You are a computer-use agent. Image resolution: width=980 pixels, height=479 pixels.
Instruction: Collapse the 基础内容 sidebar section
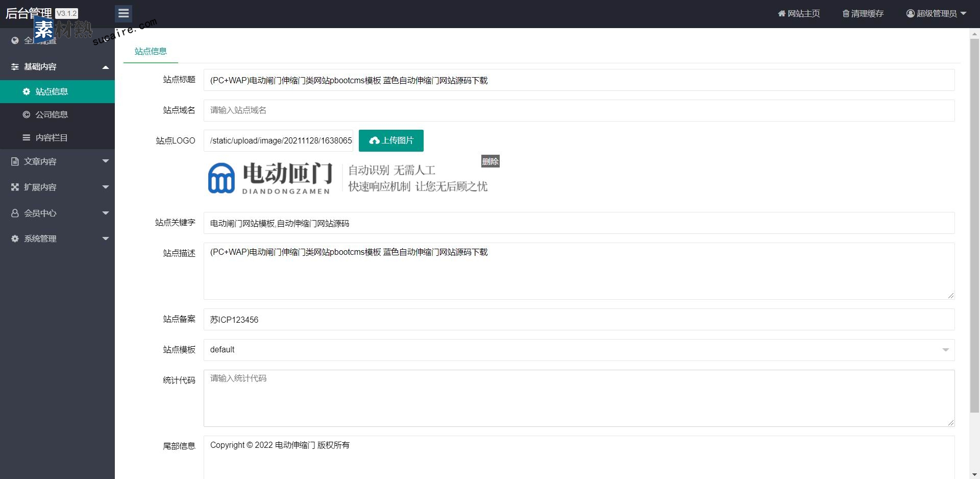(x=57, y=67)
